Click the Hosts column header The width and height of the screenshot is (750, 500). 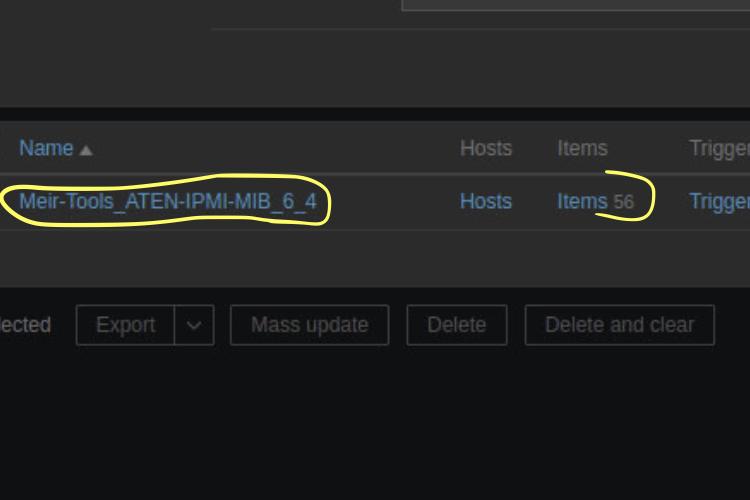pyautogui.click(x=485, y=148)
